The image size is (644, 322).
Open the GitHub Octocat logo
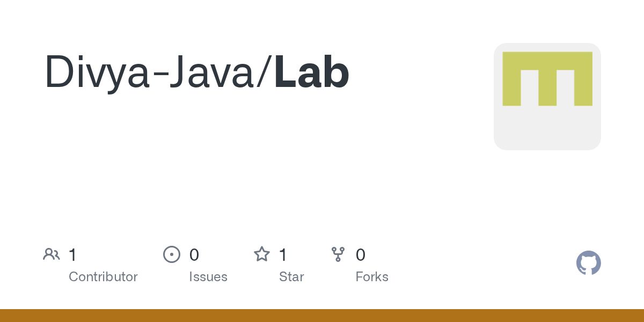[x=589, y=263]
